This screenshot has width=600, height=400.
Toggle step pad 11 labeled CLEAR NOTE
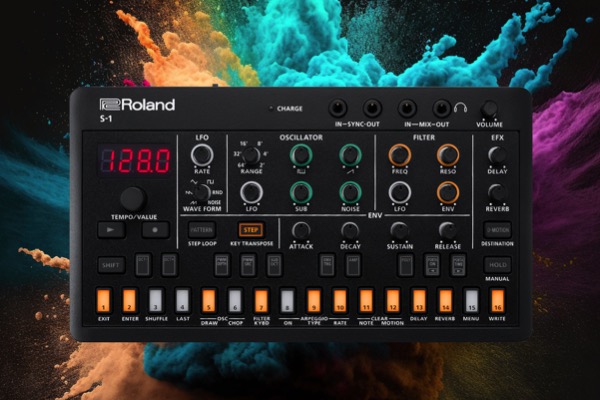[x=366, y=300]
